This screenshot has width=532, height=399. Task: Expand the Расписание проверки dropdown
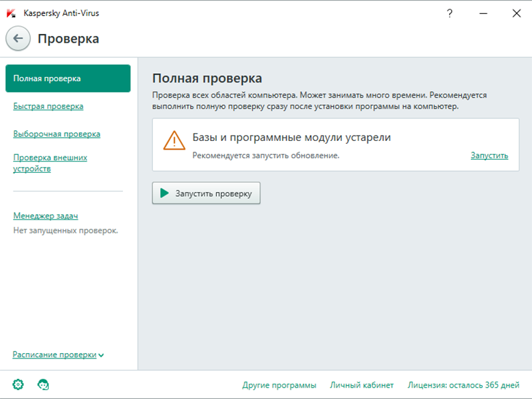58,355
